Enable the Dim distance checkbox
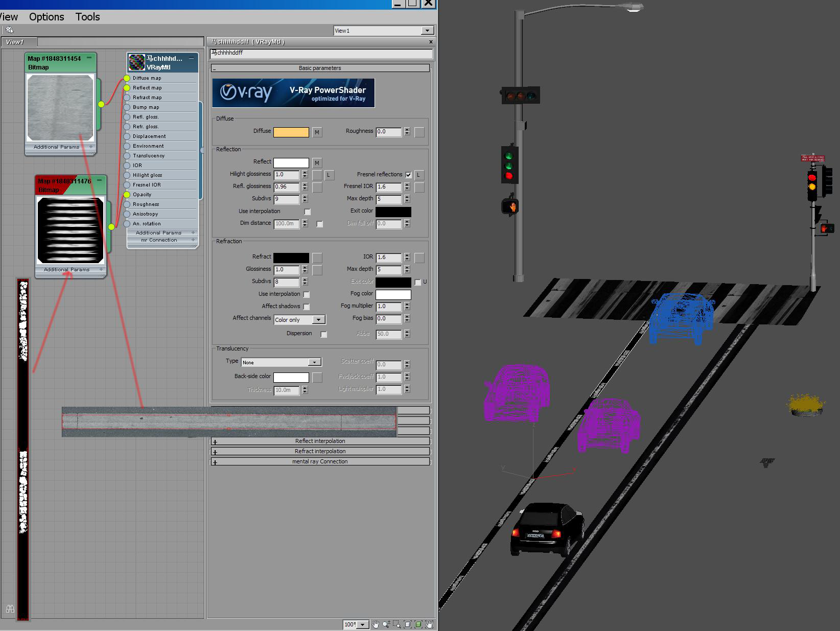 [x=319, y=224]
